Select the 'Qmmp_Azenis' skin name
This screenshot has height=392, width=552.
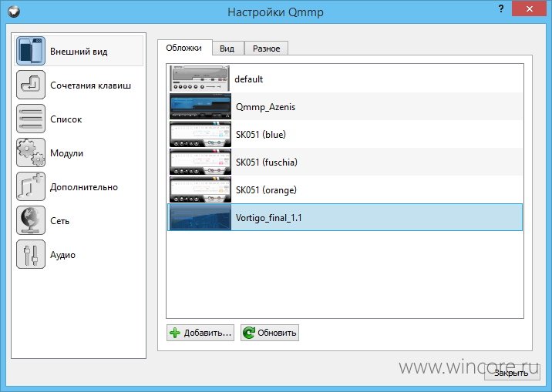(265, 107)
